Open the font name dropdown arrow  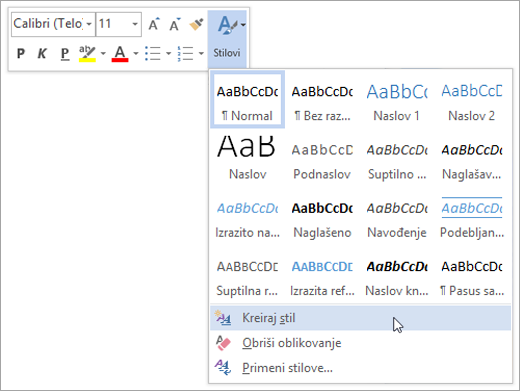click(x=89, y=24)
